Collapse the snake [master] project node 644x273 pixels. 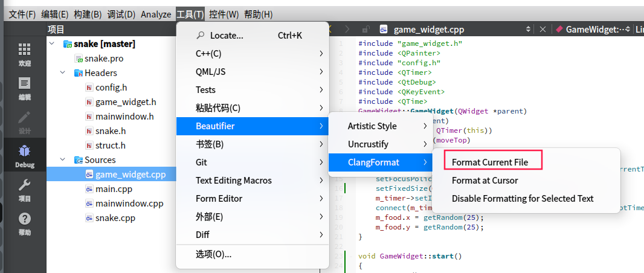tap(51, 44)
